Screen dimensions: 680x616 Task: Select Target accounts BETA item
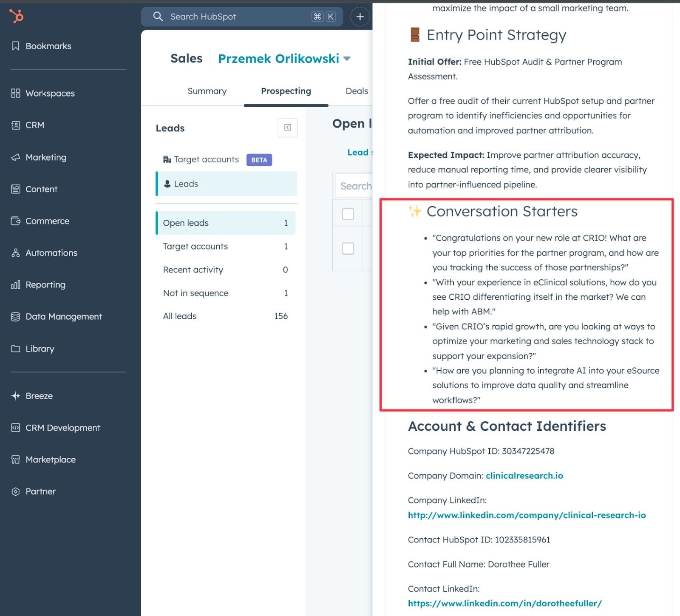coord(218,159)
